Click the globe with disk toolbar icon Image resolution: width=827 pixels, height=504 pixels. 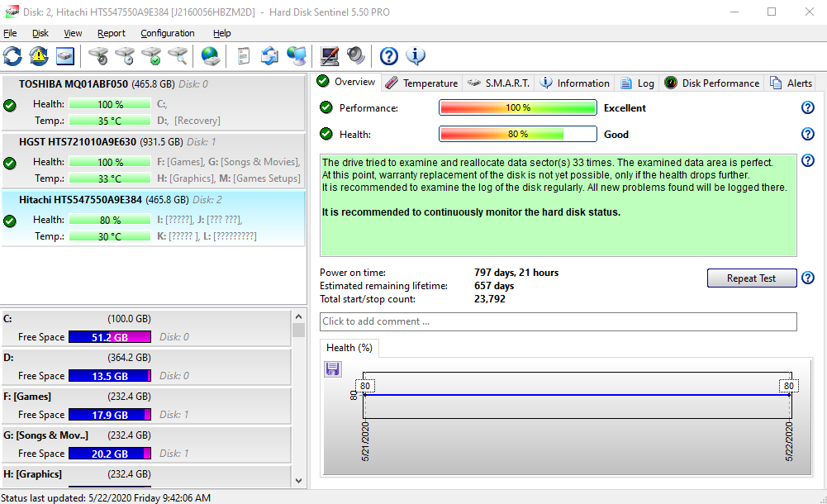click(210, 56)
